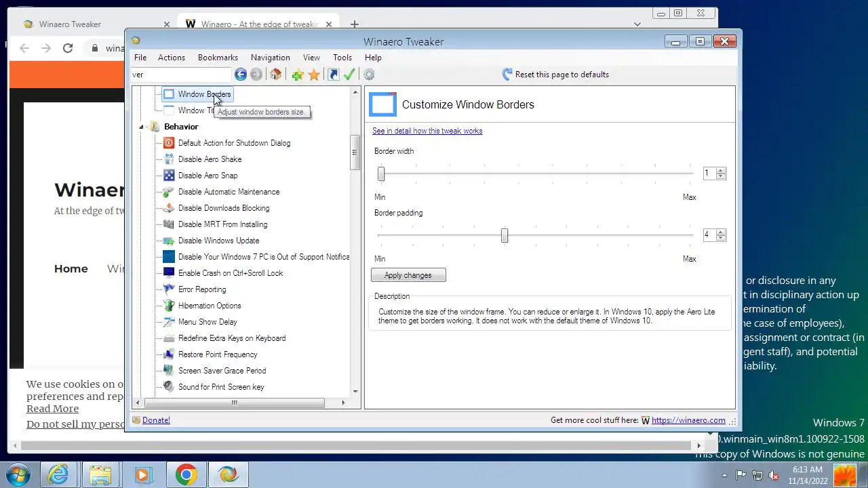Viewport: 868px width, 488px height.
Task: Click the Disable Downloads Blocking icon
Action: point(169,208)
